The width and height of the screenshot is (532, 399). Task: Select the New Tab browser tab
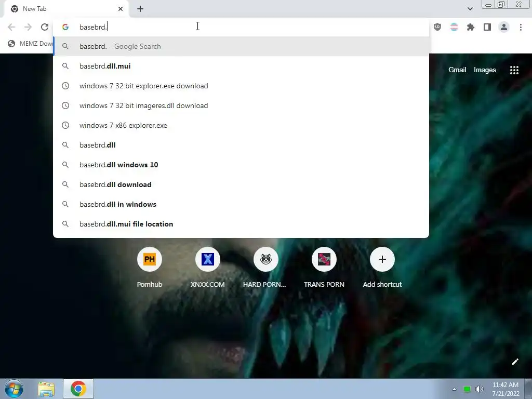66,9
